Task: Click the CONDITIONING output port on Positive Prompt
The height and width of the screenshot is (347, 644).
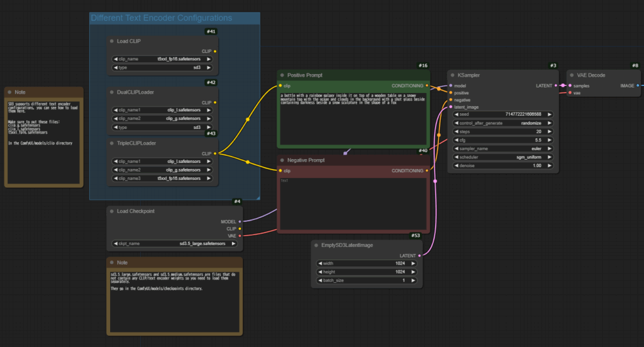Action: pos(427,86)
